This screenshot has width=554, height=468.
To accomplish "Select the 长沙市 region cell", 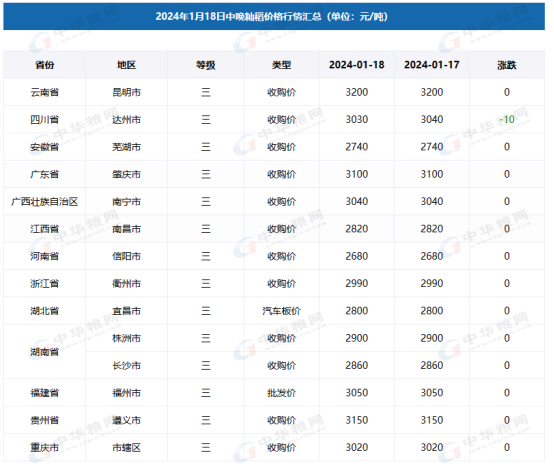I will click(126, 366).
